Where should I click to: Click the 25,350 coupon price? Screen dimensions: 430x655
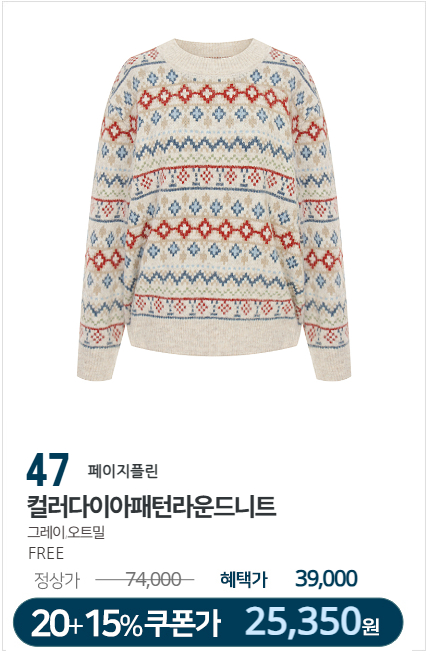click(303, 621)
